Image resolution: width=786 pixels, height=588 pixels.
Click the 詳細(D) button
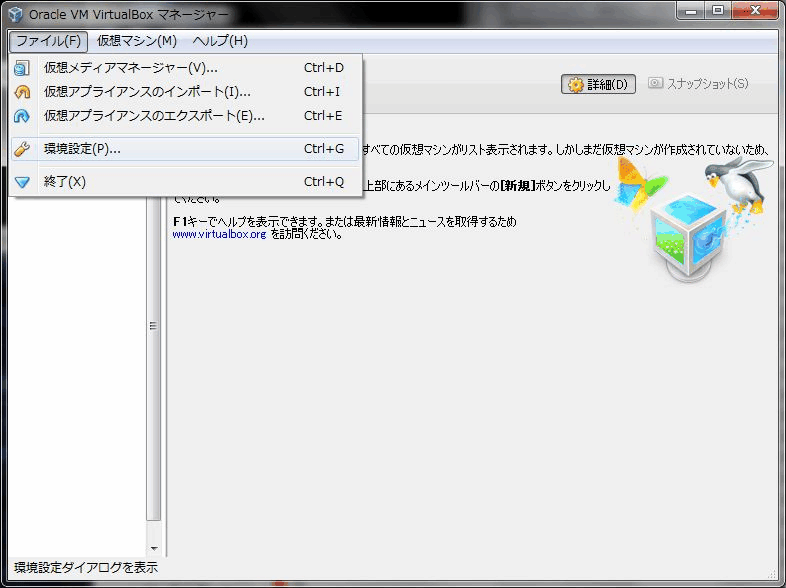pyautogui.click(x=598, y=84)
